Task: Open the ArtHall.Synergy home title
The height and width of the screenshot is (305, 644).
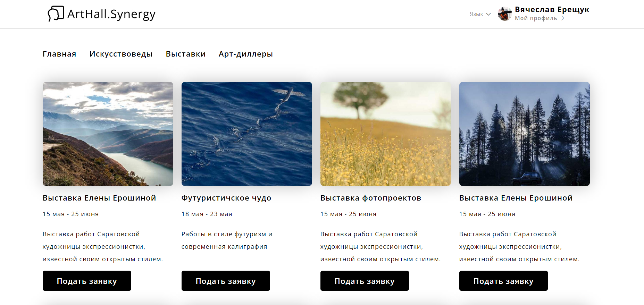Action: pyautogui.click(x=111, y=14)
